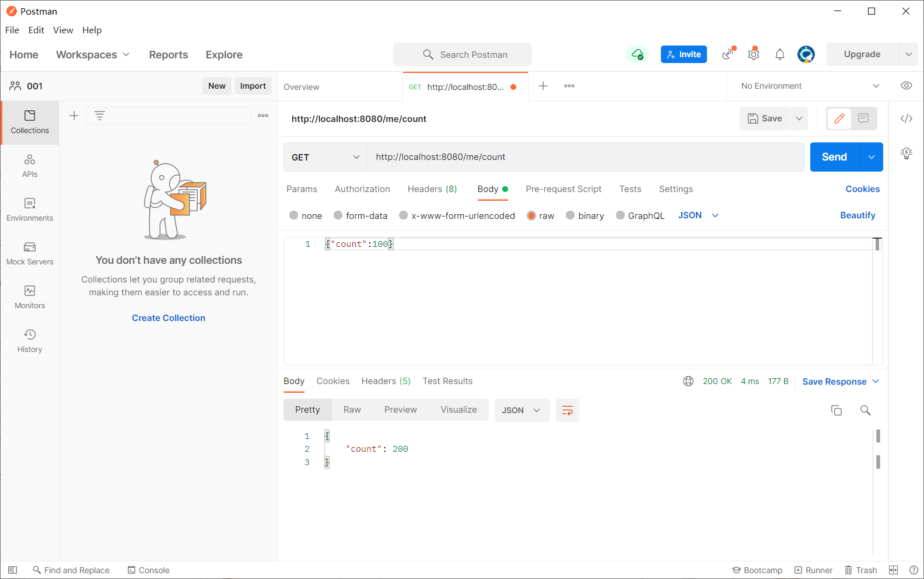Open the APIs sidebar panel
The height and width of the screenshot is (579, 924).
point(30,166)
